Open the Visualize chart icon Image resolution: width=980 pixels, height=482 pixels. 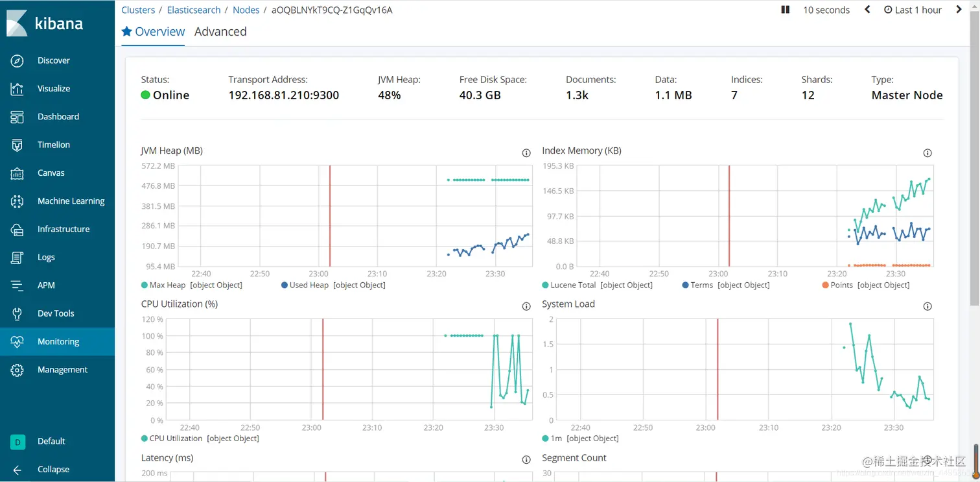[x=17, y=89]
